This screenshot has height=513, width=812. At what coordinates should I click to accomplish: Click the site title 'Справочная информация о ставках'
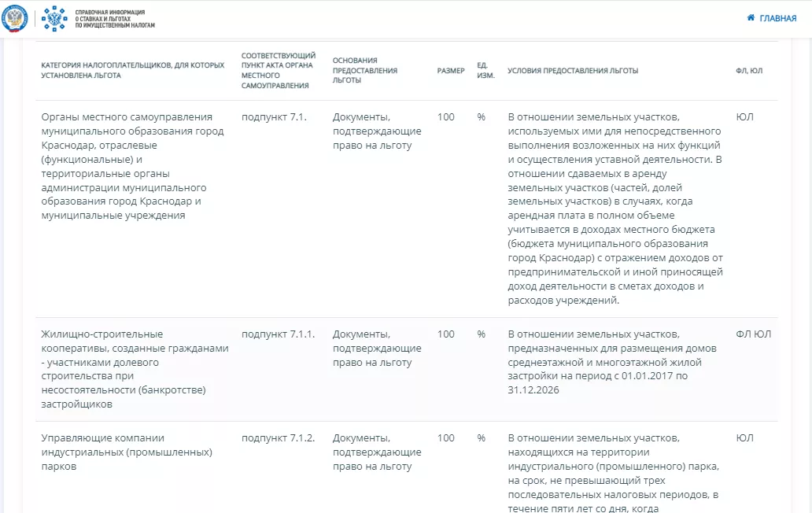pyautogui.click(x=115, y=19)
